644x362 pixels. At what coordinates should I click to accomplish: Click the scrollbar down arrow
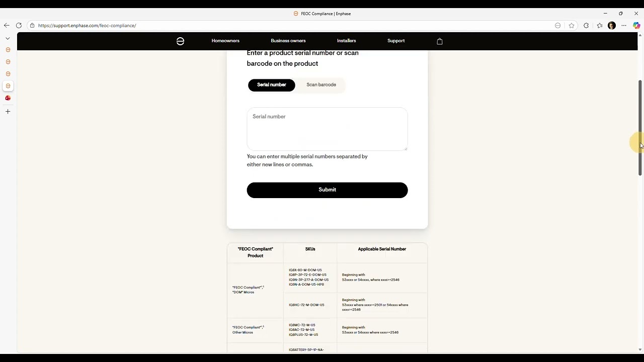click(640, 349)
